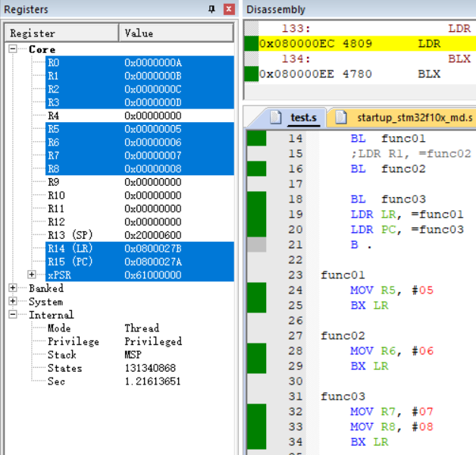Select register R8 row
Viewport: 476px width, 455px height.
coord(139,169)
